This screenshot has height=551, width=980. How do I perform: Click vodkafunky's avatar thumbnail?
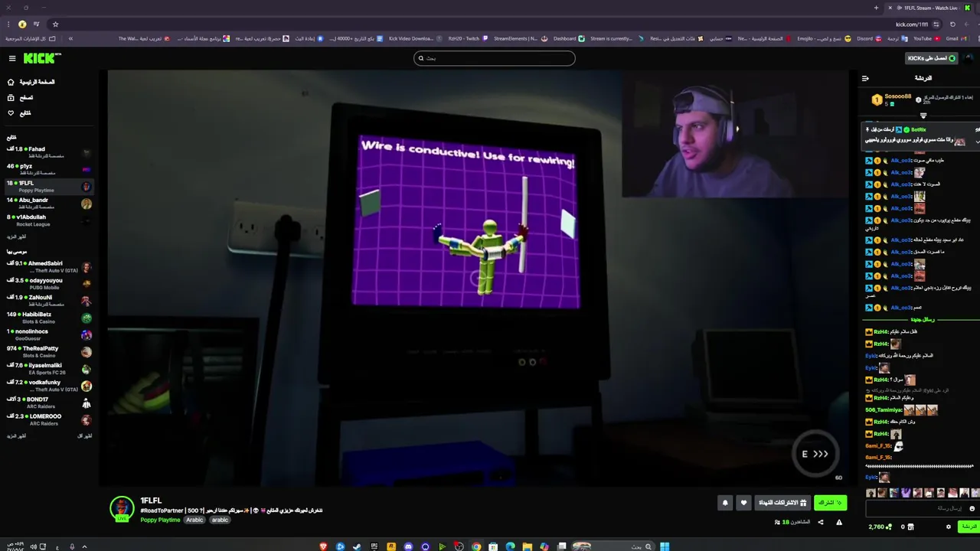tap(87, 386)
